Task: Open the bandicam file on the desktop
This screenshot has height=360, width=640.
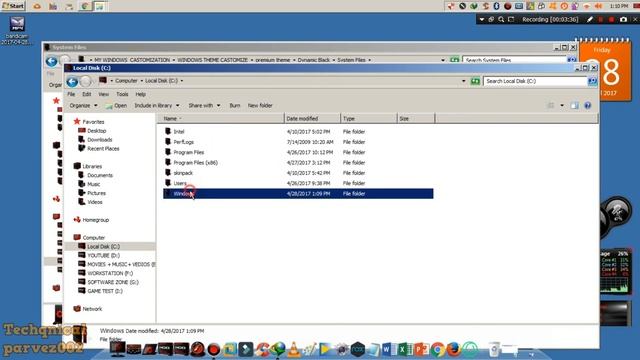Action: [x=17, y=30]
